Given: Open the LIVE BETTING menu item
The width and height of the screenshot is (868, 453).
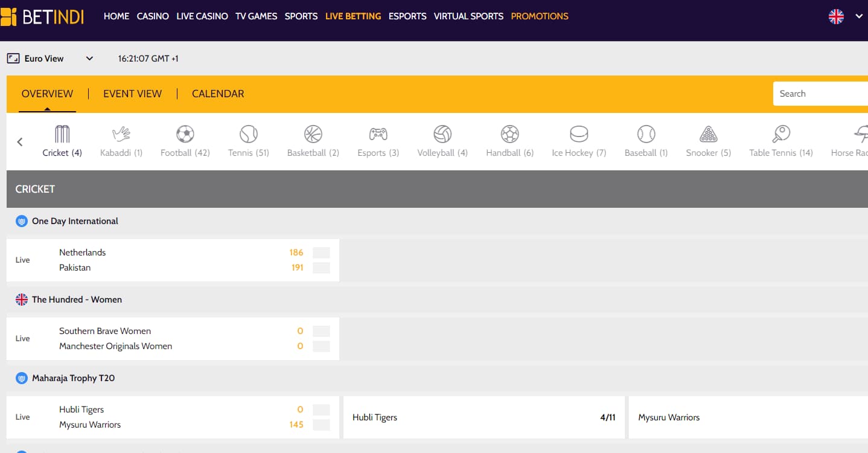Looking at the screenshot, I should point(353,16).
